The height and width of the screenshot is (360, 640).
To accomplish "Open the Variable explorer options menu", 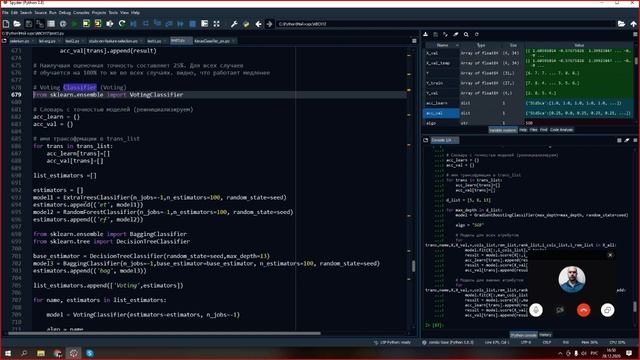I will pyautogui.click(x=636, y=35).
